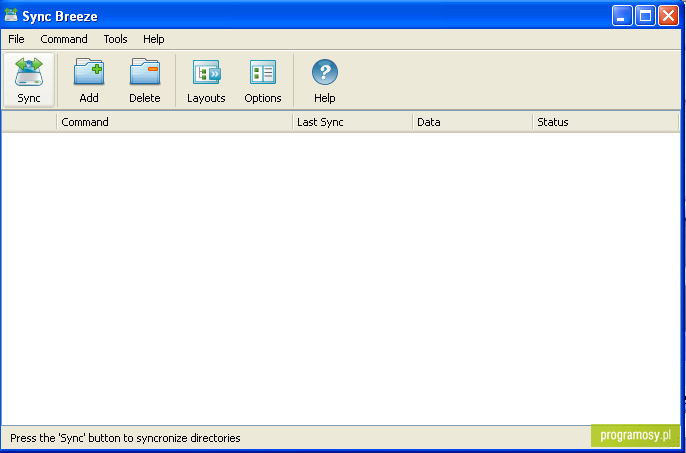Open the Help menu in menu bar
The image size is (686, 453).
pyautogui.click(x=154, y=39)
